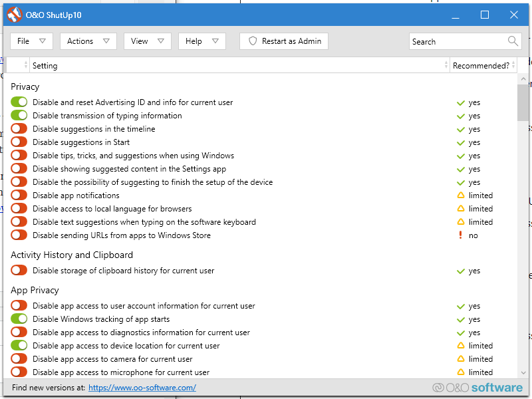Viewport: 532px width, 399px height.
Task: Open the View dropdown arrow
Action: pyautogui.click(x=161, y=41)
